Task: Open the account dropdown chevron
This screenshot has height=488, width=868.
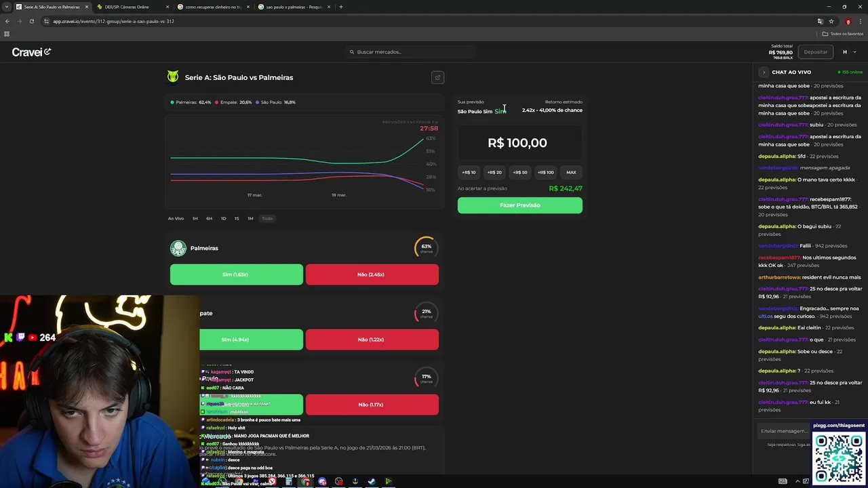Action: tap(854, 52)
